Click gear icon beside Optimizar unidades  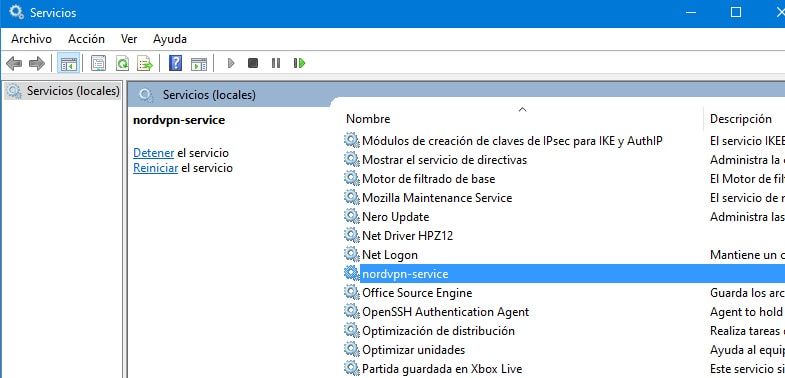352,349
